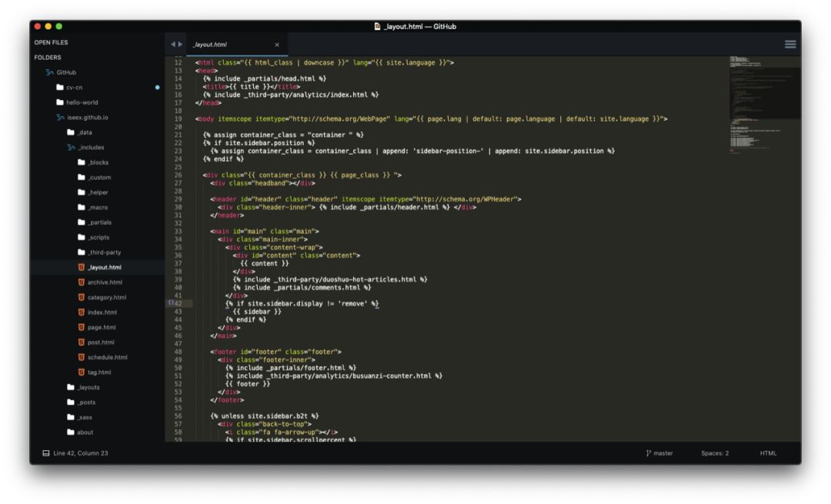Expand the _helper folder
Viewport: 831px width, 504px height.
98,192
